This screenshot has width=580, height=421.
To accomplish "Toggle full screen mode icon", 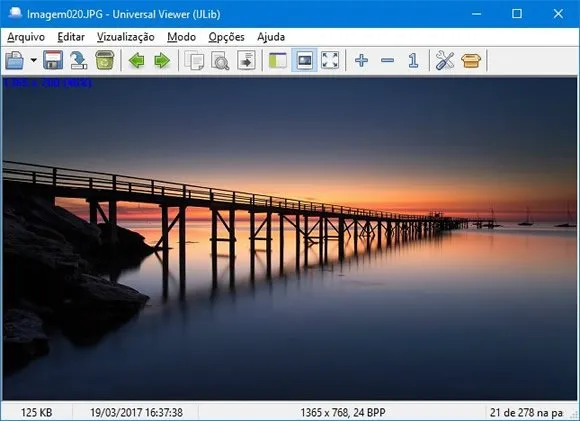I will pos(330,60).
